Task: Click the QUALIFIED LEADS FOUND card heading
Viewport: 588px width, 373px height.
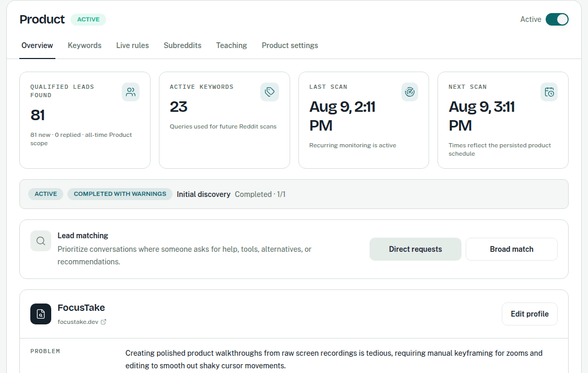Action: 62,91
